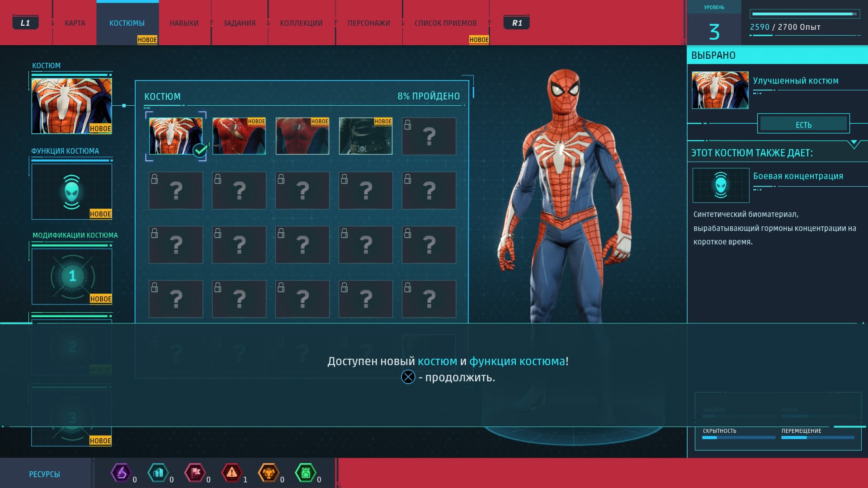Click the experience progress bar
This screenshot has height=488, width=868.
pos(805,14)
